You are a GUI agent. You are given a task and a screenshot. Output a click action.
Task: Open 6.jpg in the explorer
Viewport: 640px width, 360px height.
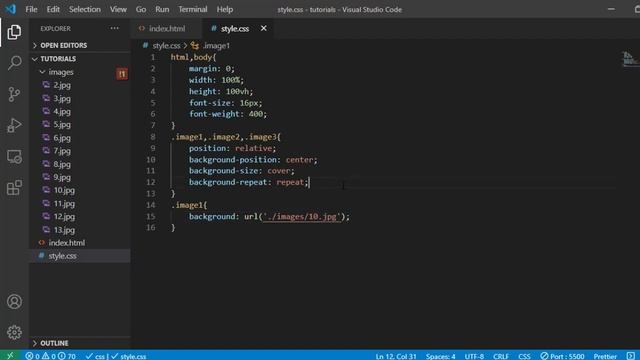(62, 138)
